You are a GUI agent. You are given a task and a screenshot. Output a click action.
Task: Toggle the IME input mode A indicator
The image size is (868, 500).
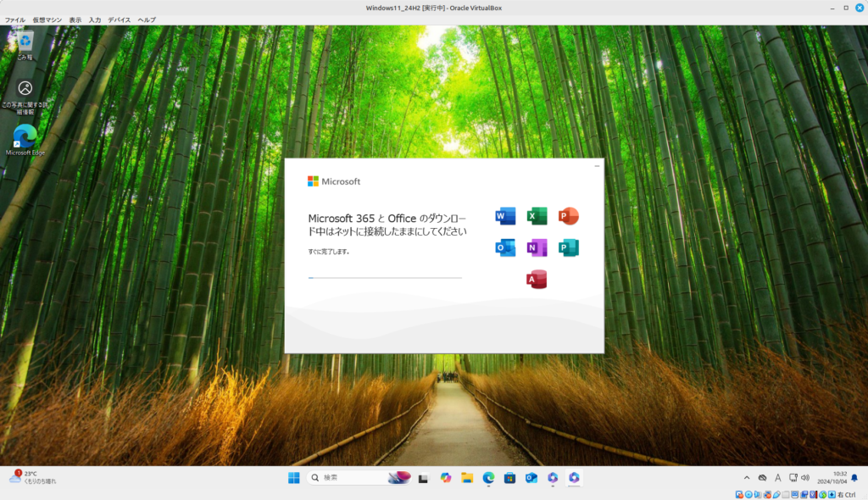[777, 478]
